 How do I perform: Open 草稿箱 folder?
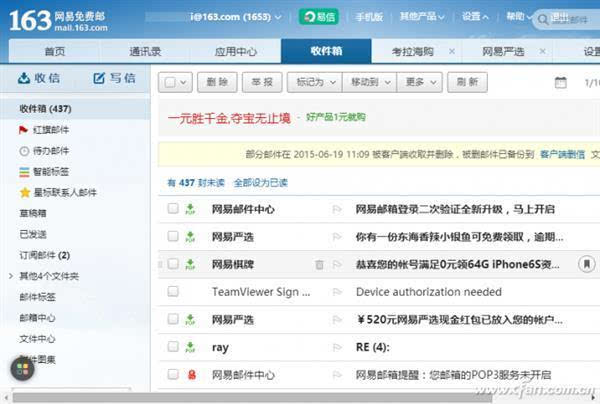(x=33, y=213)
